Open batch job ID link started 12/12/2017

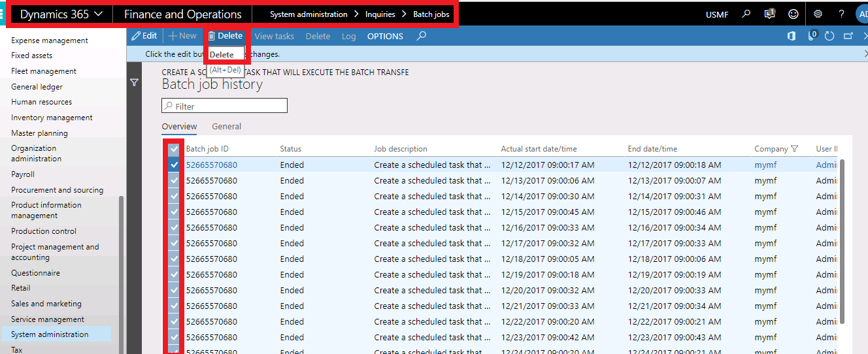pos(212,165)
